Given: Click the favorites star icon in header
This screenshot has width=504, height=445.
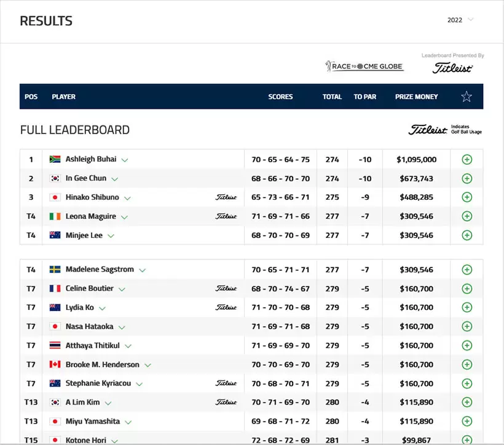Looking at the screenshot, I should [467, 96].
